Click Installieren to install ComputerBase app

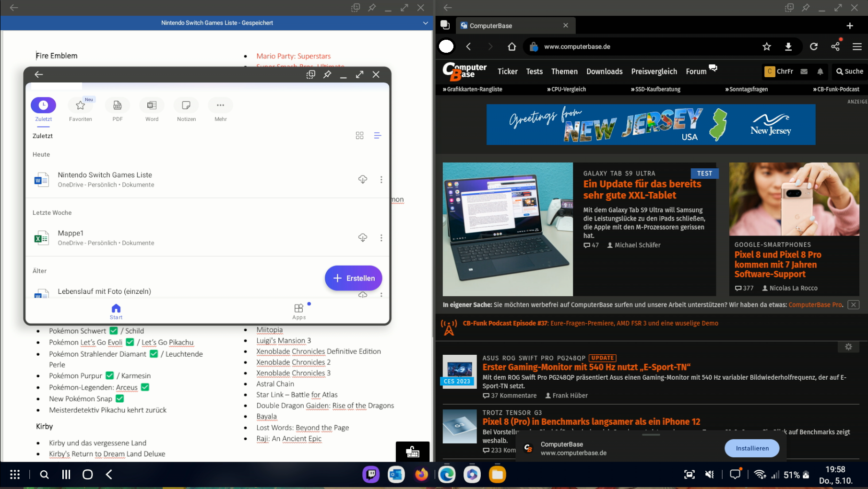752,448
